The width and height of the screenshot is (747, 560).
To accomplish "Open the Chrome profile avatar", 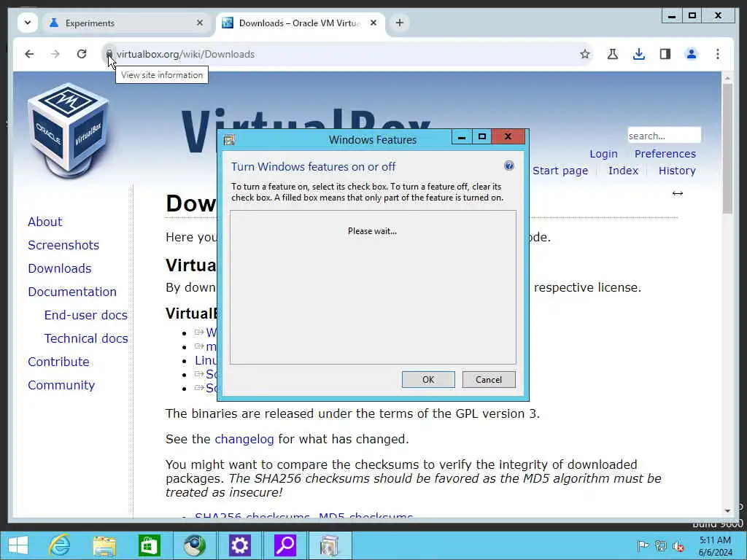I will [x=692, y=54].
